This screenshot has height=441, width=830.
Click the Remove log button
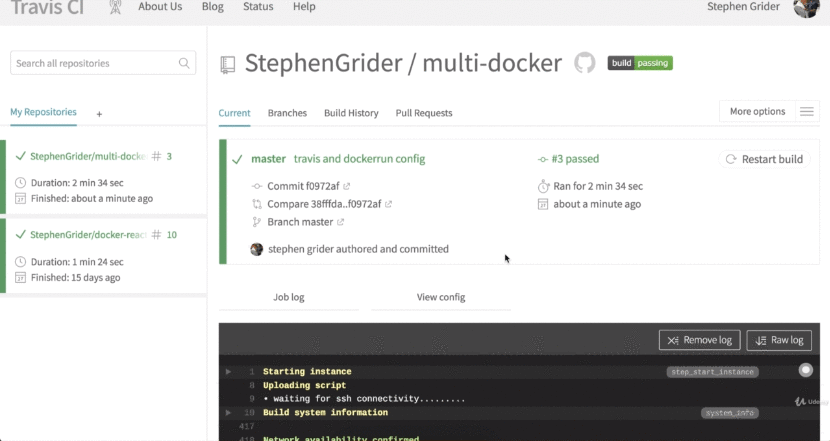[x=699, y=340]
